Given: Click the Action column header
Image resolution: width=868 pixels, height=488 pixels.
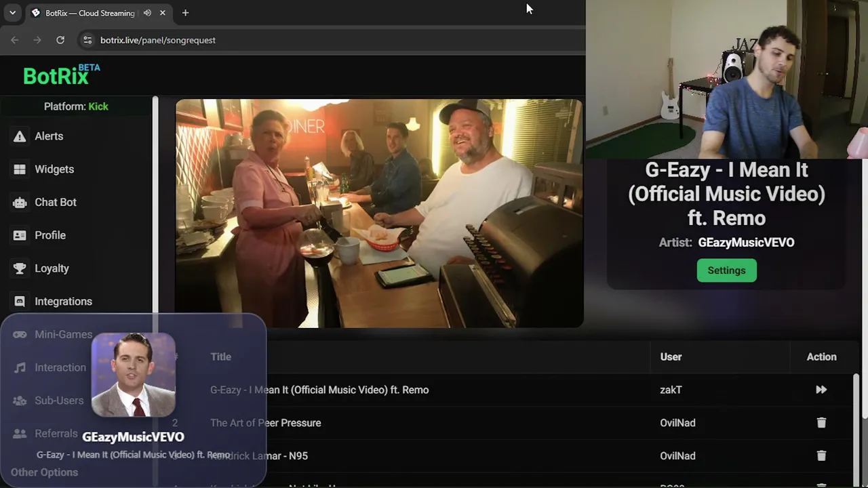Looking at the screenshot, I should coord(821,357).
